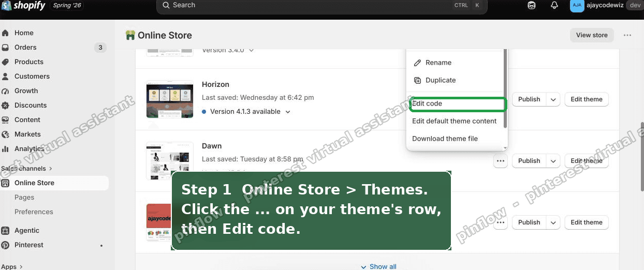Click the Duplicate copy icon
Image resolution: width=644 pixels, height=270 pixels.
[418, 80]
